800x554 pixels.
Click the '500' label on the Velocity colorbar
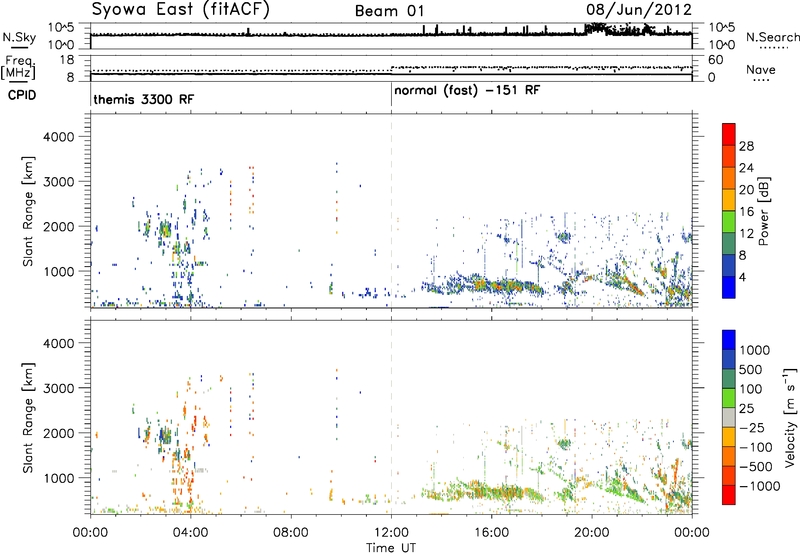(751, 369)
